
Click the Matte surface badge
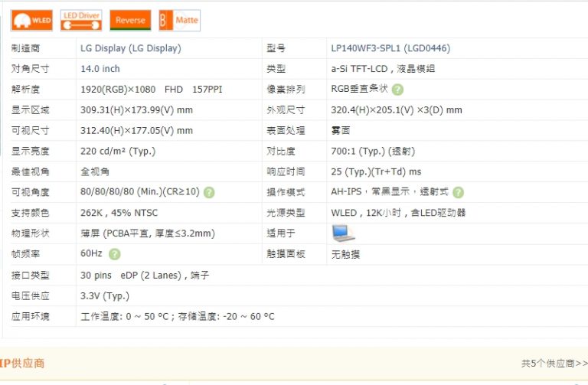coord(180,20)
